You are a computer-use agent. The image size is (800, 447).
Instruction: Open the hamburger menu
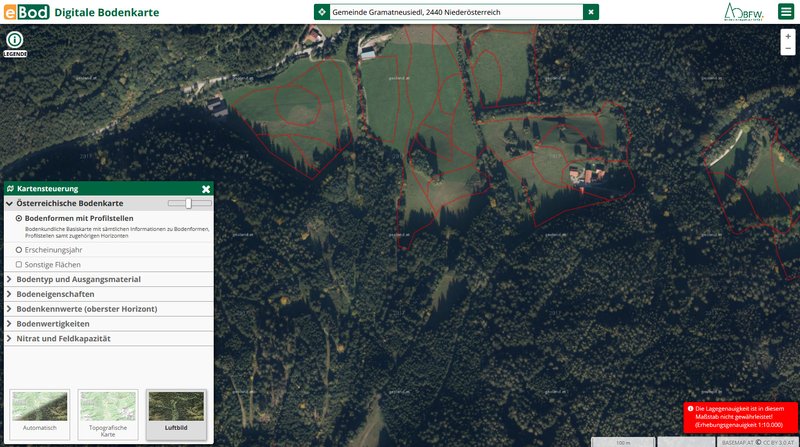click(785, 12)
